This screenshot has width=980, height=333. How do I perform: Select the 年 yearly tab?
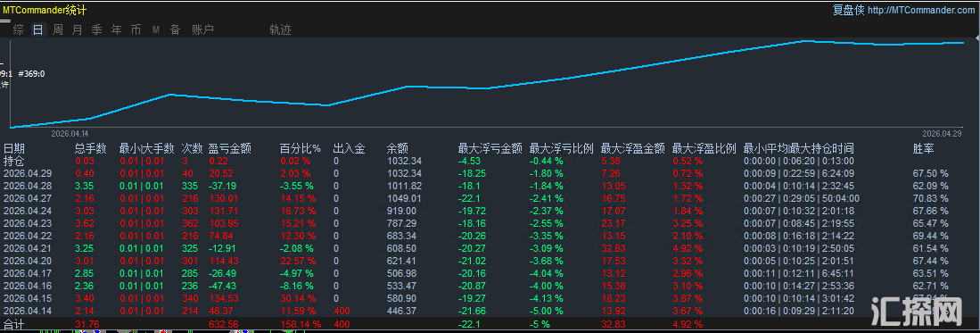click(x=116, y=29)
